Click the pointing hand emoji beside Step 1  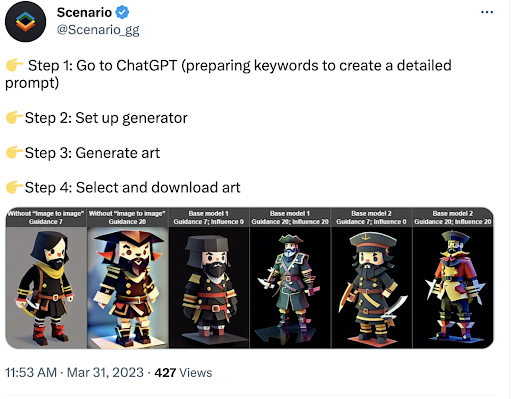(14, 65)
